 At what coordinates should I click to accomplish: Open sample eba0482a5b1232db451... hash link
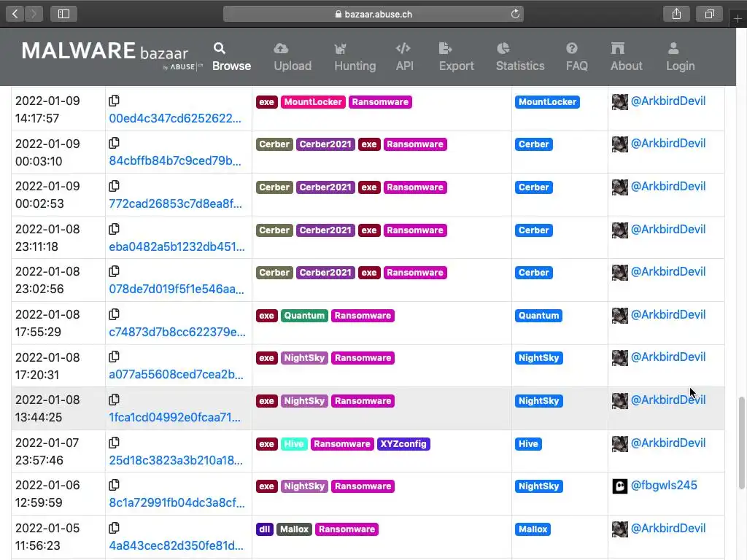[x=177, y=246]
